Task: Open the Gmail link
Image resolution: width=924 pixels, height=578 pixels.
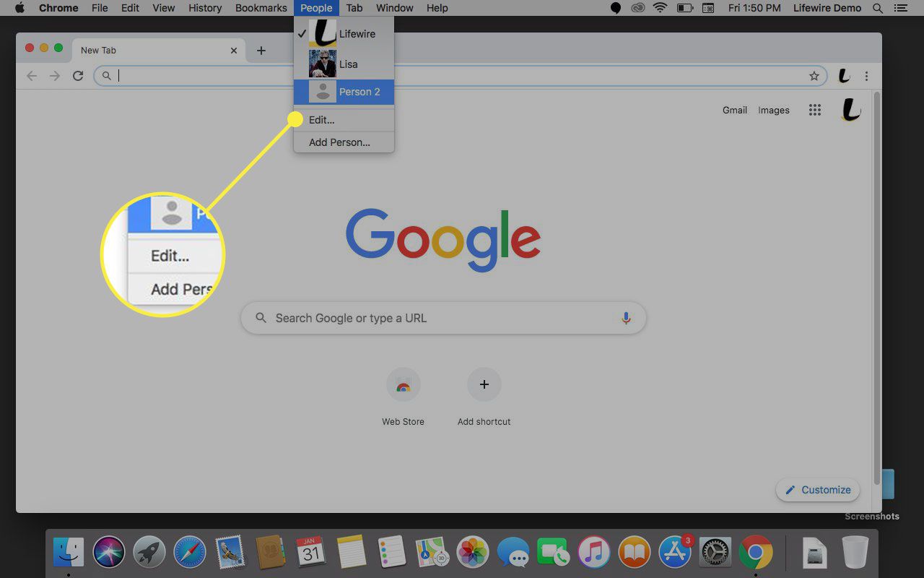Action: [x=735, y=111]
